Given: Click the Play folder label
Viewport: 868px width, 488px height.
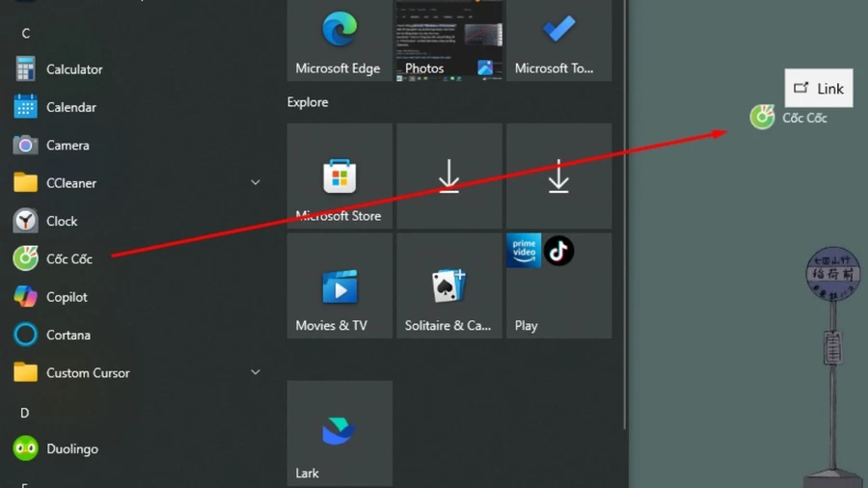Looking at the screenshot, I should 526,326.
